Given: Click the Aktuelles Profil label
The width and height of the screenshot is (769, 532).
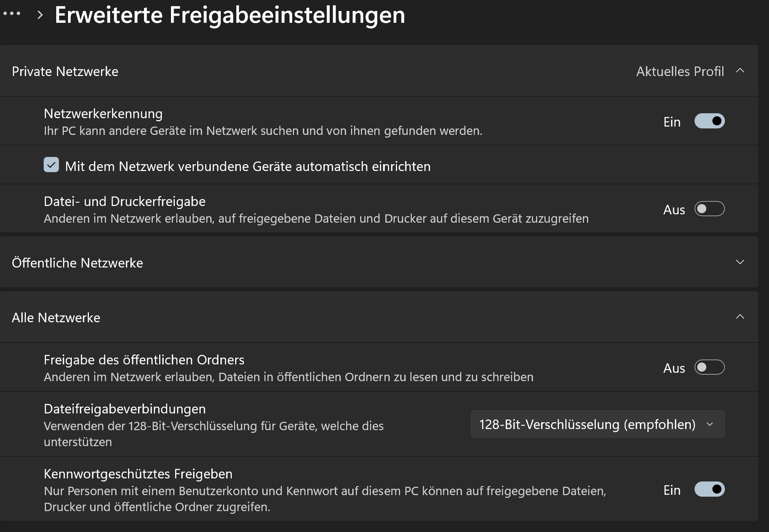Looking at the screenshot, I should pyautogui.click(x=680, y=71).
